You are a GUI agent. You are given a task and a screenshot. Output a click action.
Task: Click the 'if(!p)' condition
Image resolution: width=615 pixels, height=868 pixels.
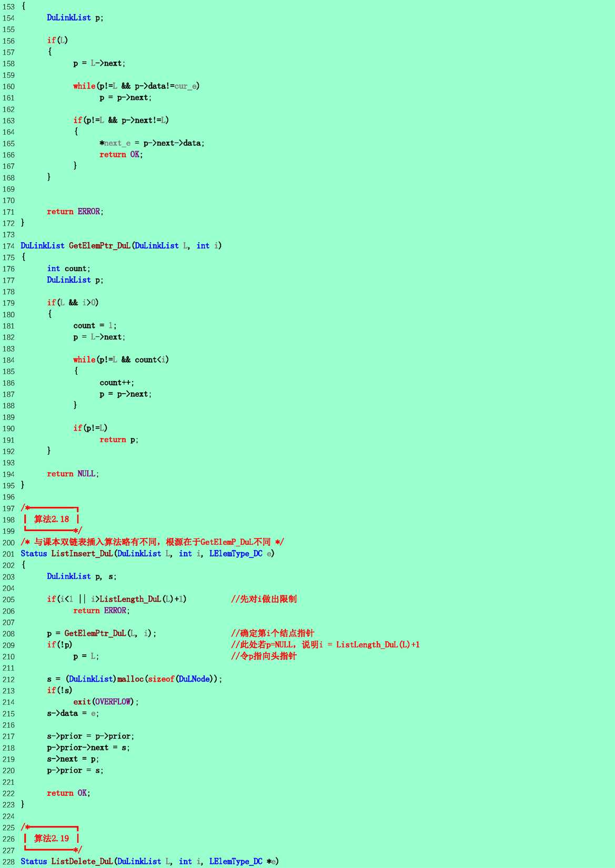coord(60,645)
